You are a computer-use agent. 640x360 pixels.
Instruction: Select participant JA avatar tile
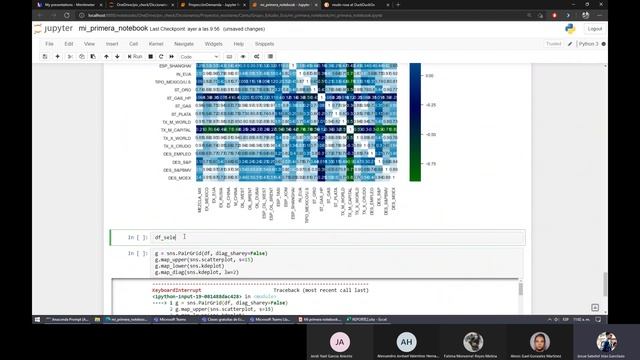click(340, 342)
